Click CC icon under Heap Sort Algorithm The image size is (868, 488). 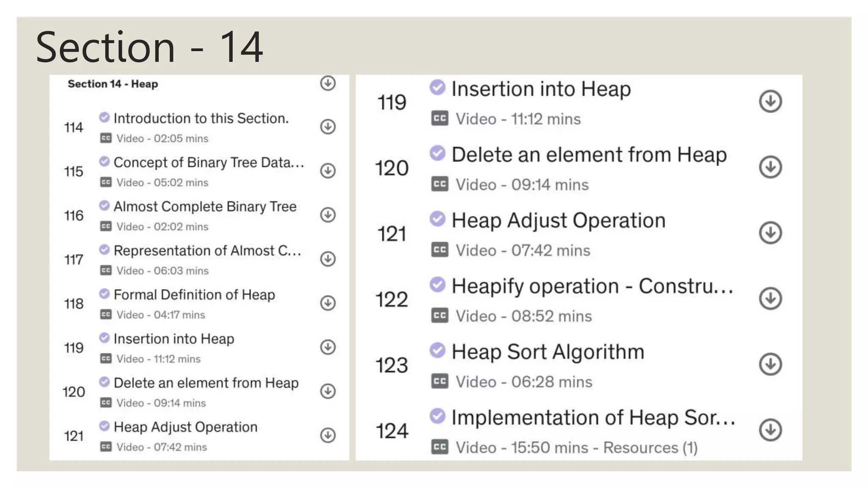440,381
